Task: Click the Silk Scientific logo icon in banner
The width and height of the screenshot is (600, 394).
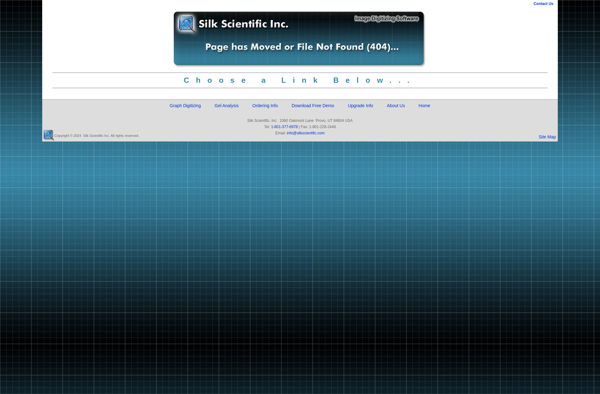Action: 186,24
